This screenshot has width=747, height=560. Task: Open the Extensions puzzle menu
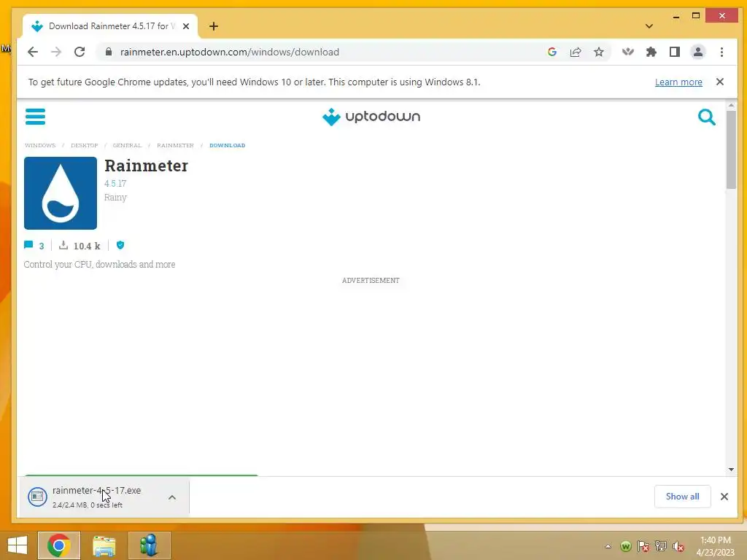click(x=651, y=52)
